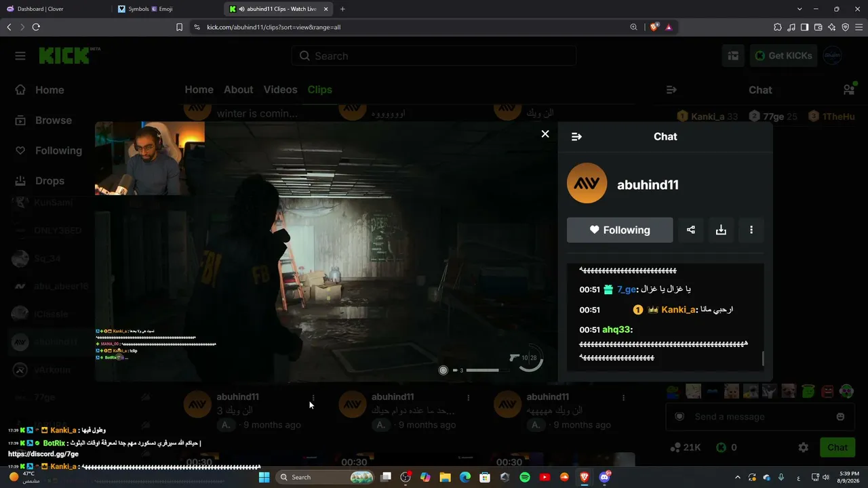Open the zoom indicator in address bar

[633, 27]
